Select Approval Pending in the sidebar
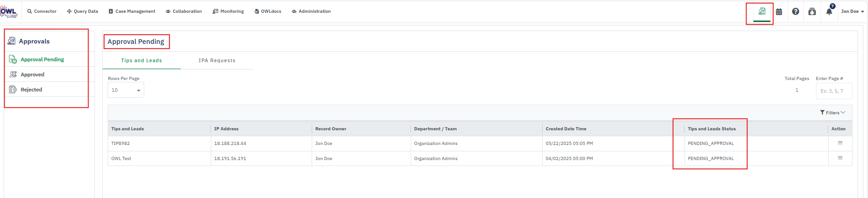 coord(42,59)
